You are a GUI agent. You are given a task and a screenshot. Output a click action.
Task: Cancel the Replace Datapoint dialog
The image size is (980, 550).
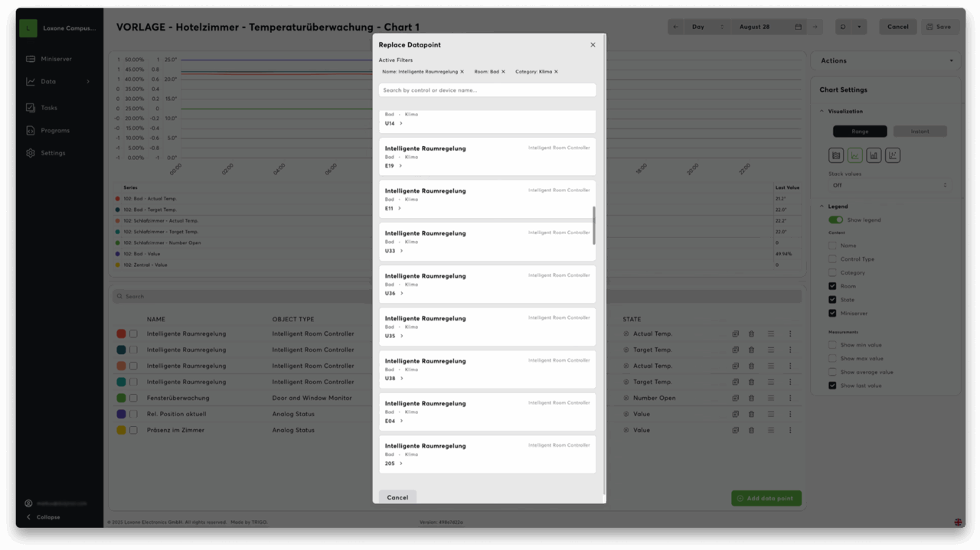click(397, 497)
